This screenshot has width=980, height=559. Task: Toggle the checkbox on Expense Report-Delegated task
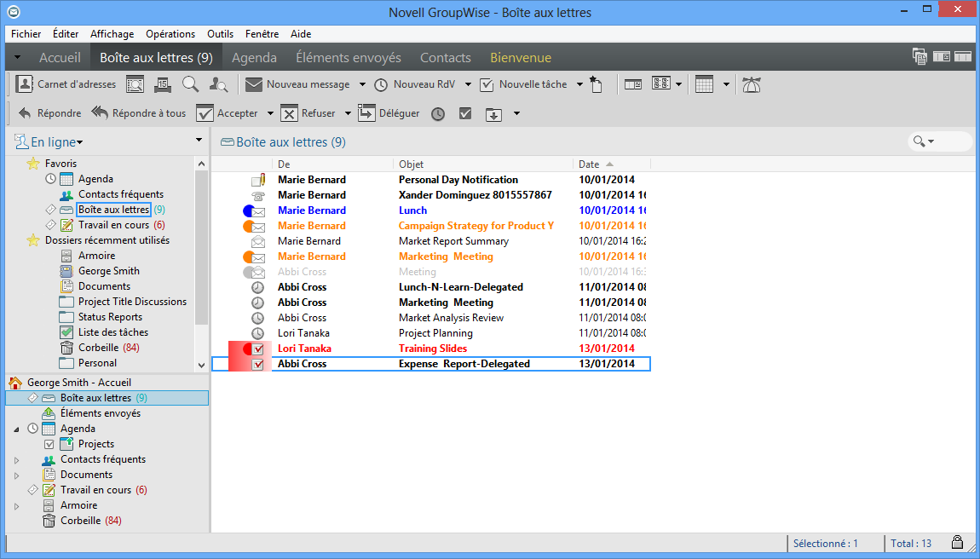(x=257, y=365)
